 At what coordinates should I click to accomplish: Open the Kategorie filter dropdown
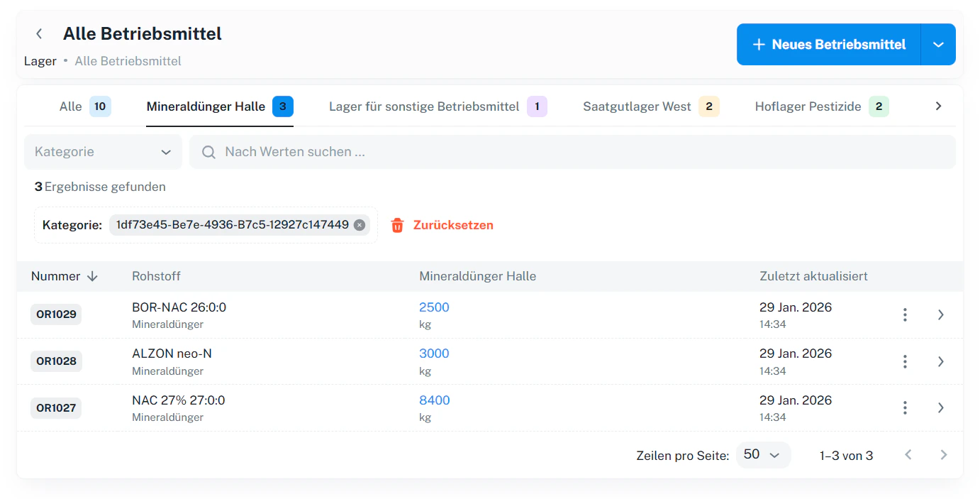[103, 152]
